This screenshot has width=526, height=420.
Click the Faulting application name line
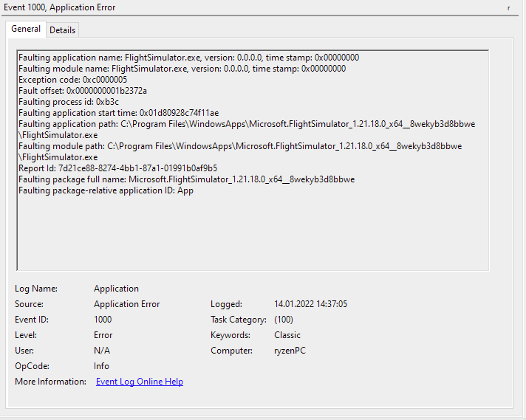coord(189,58)
